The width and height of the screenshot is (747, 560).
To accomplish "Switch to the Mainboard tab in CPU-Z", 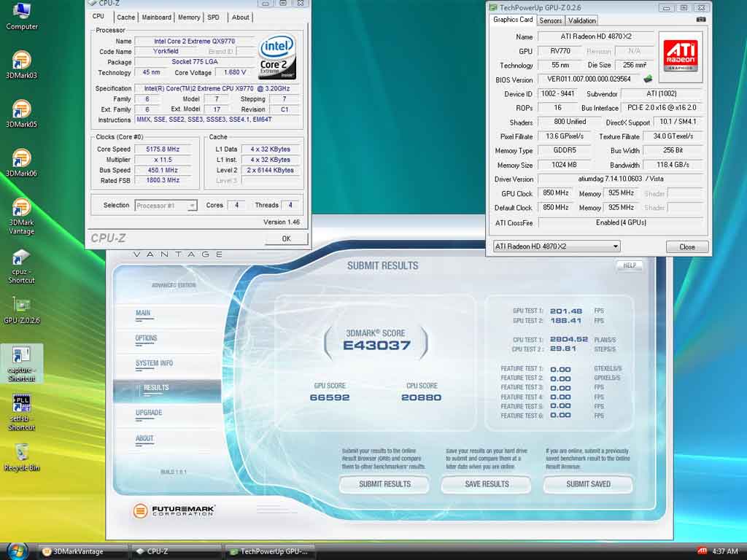I will [x=156, y=17].
